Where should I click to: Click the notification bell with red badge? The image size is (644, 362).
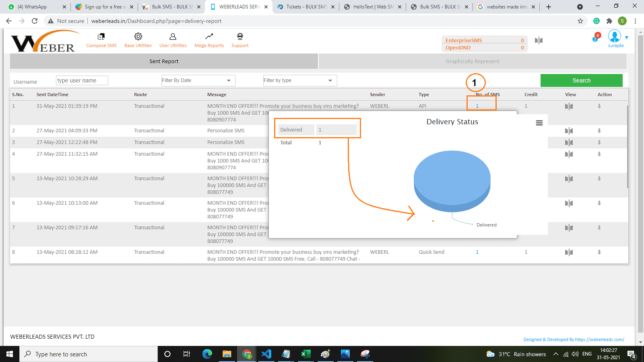pos(596,38)
